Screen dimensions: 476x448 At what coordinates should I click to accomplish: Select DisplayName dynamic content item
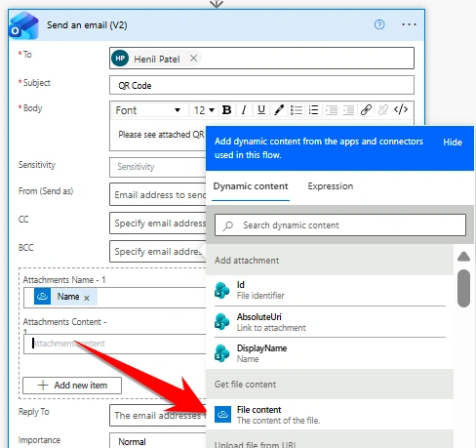(x=330, y=353)
